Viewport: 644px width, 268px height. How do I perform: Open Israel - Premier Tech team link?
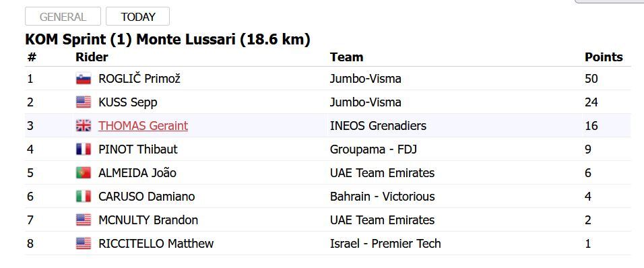385,244
